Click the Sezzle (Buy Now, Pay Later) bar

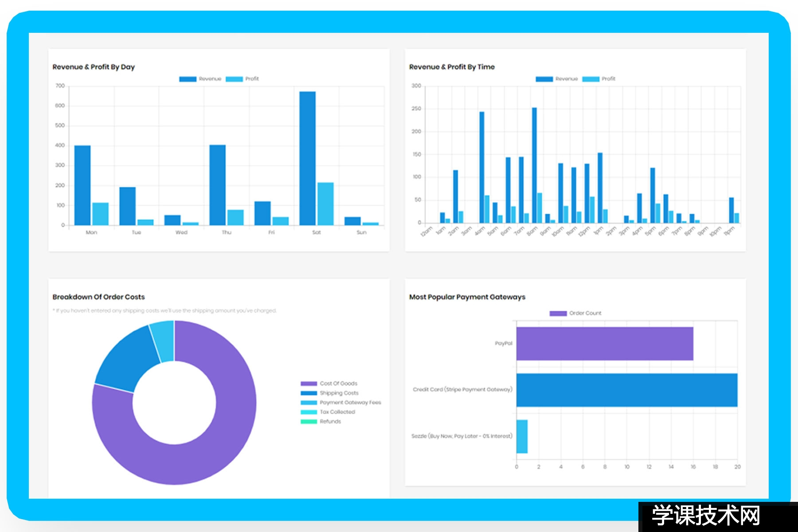click(x=521, y=437)
